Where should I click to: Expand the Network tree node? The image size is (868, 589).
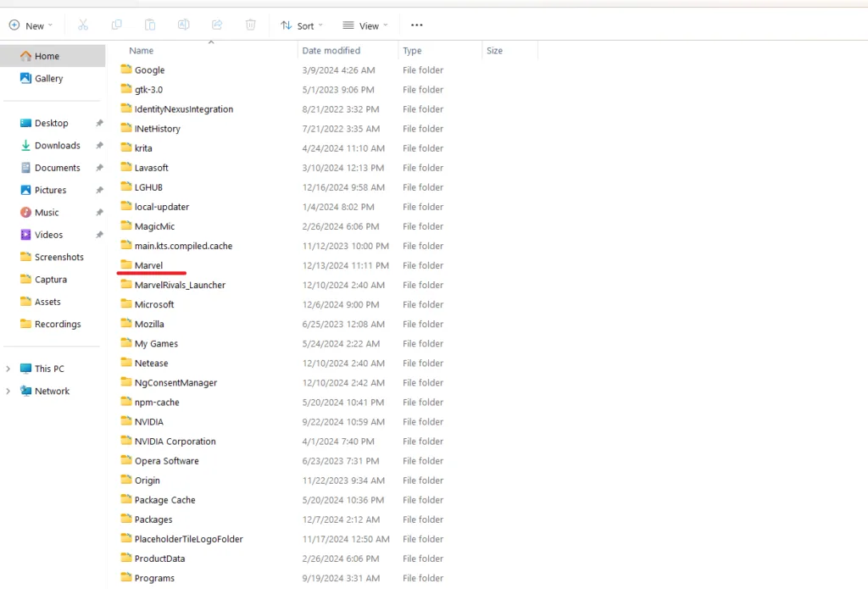coord(8,391)
